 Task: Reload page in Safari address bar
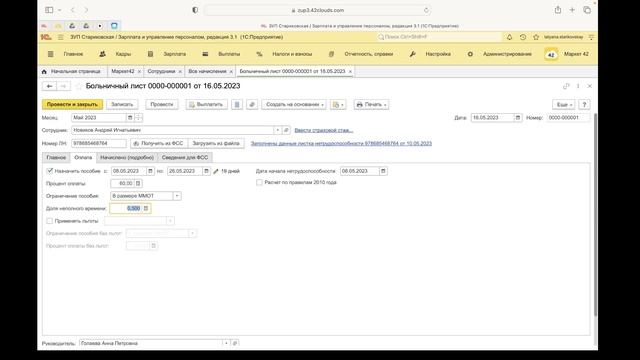[x=426, y=10]
